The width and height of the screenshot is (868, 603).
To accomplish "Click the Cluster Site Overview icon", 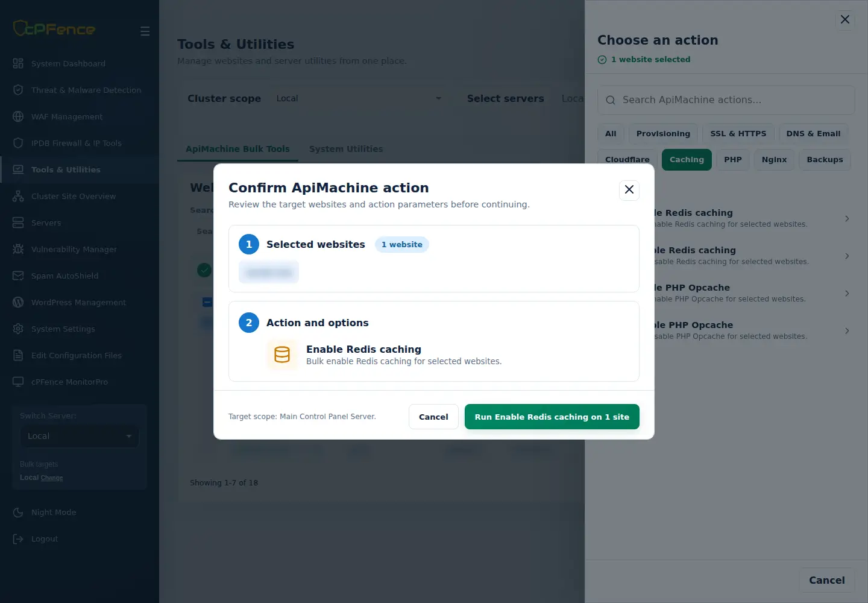I will coord(18,196).
